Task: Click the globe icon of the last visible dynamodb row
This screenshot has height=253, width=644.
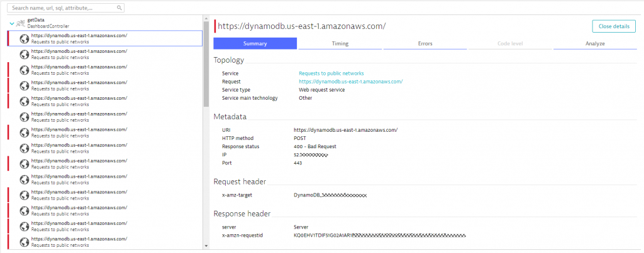Action: point(25,242)
